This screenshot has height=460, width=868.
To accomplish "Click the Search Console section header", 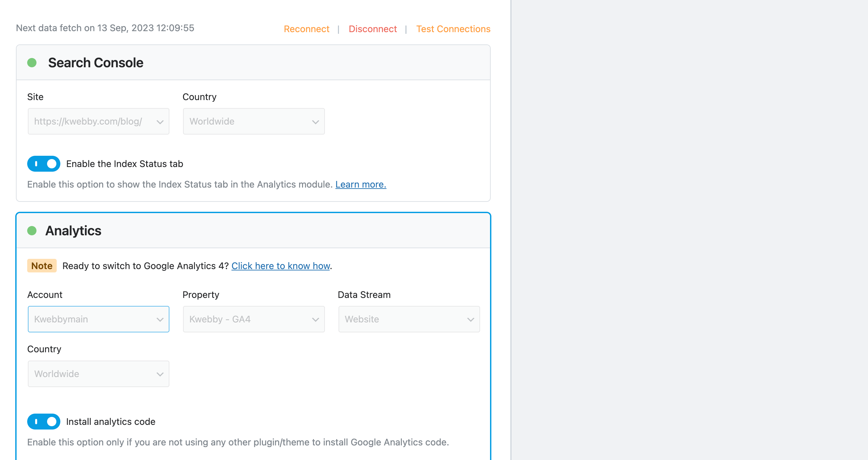I will point(253,63).
